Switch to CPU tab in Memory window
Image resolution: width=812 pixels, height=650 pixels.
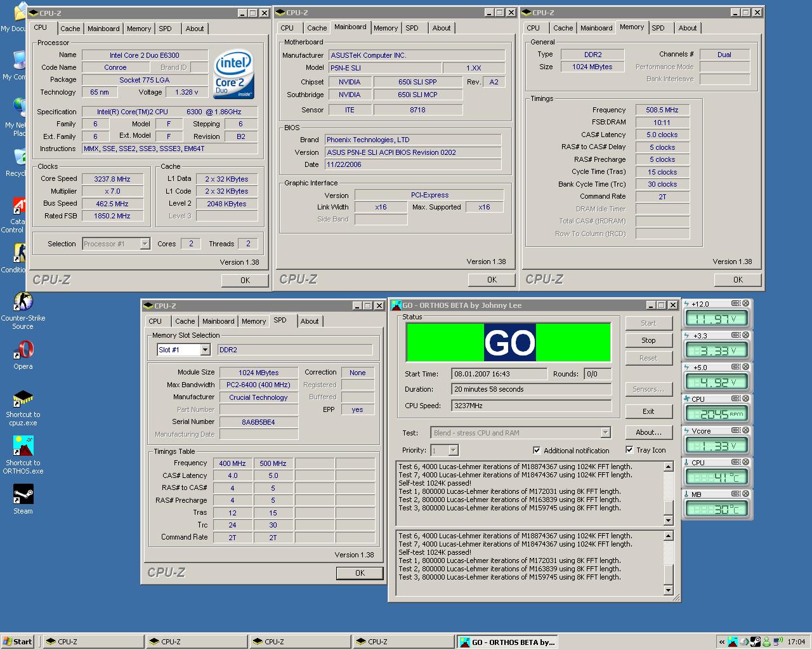(x=533, y=28)
